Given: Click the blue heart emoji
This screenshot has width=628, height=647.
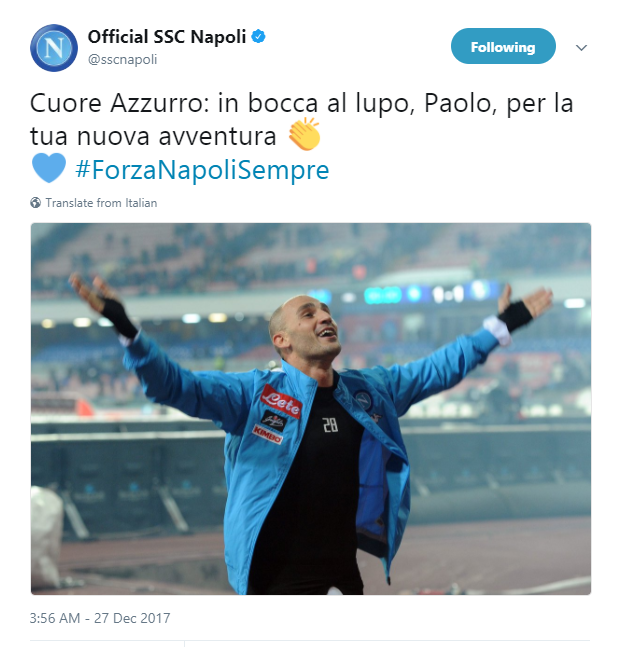Looking at the screenshot, I should (49, 168).
